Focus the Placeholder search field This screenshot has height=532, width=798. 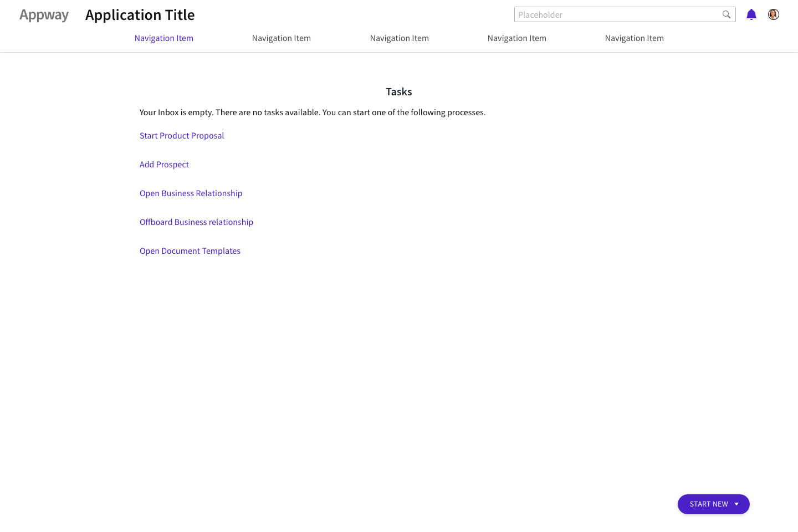point(615,15)
